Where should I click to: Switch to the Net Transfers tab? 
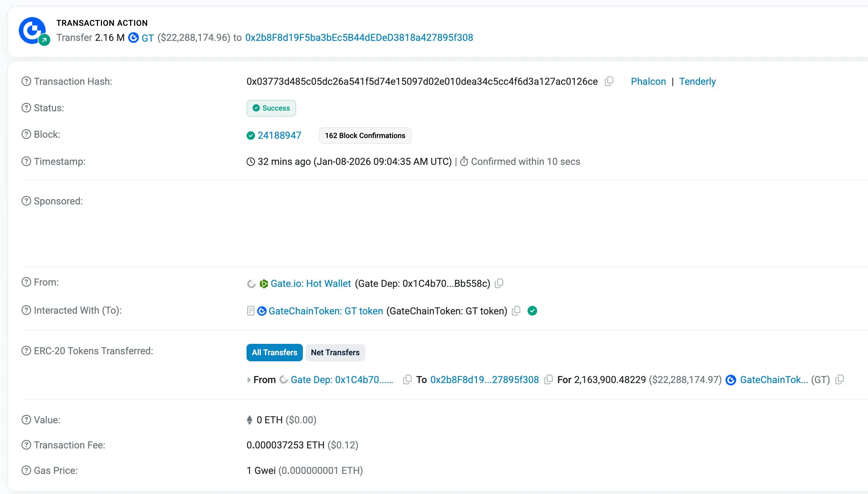[x=335, y=353]
